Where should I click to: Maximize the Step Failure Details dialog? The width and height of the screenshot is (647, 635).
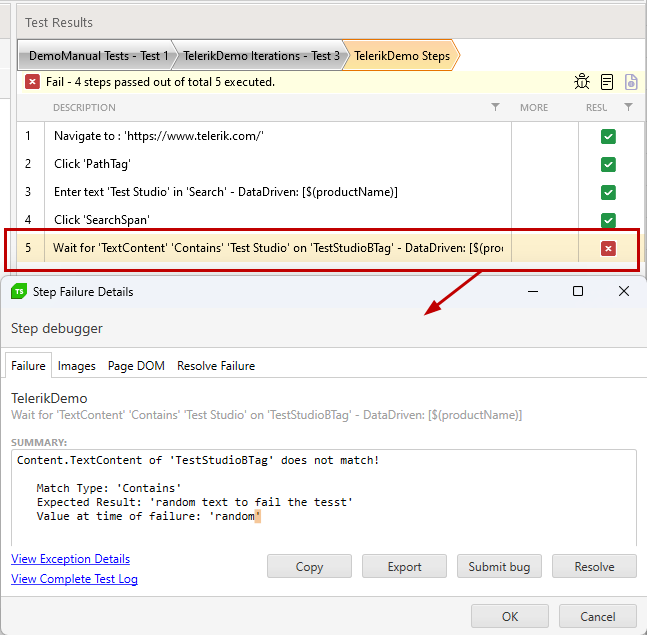pyautogui.click(x=578, y=291)
